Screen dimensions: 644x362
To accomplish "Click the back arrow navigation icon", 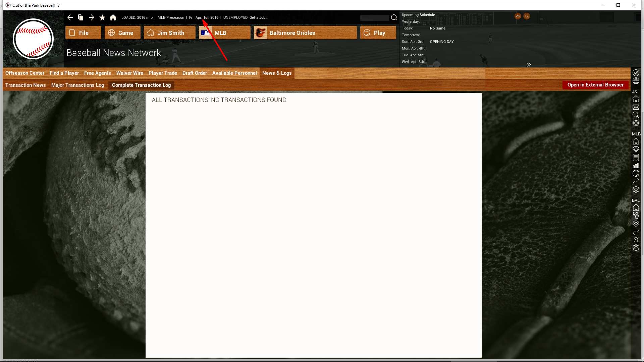I will coord(70,17).
